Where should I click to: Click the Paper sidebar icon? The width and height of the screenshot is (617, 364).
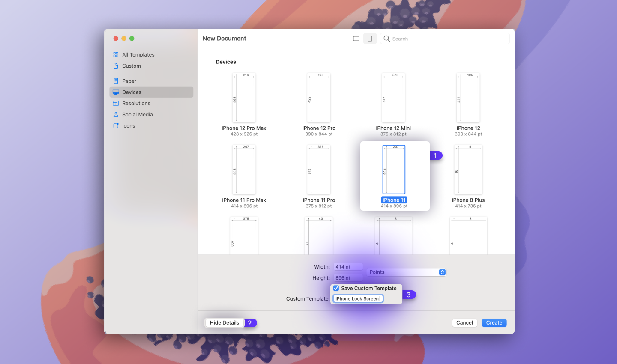point(116,81)
